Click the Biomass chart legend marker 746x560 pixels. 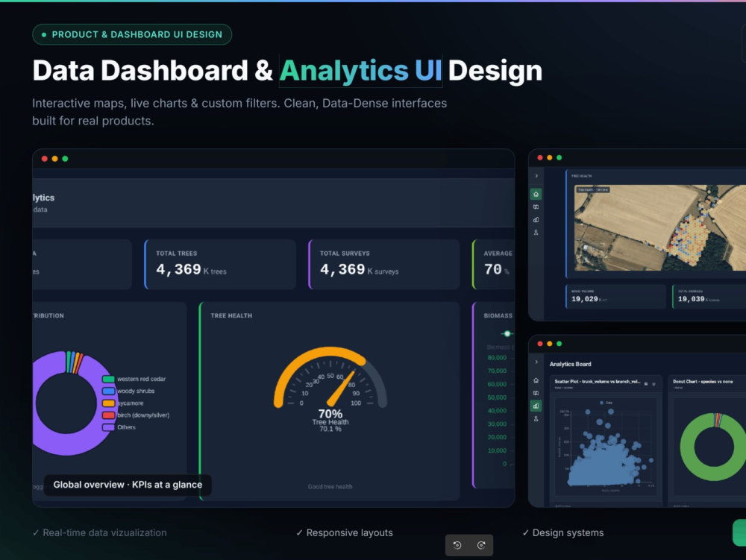pos(507,334)
